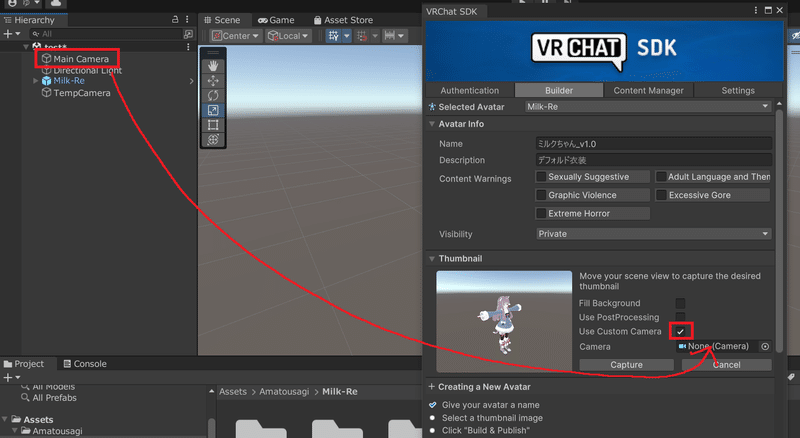The image size is (800, 438).
Task: Click the Milk-Re prefab cube icon
Action: 46,81
